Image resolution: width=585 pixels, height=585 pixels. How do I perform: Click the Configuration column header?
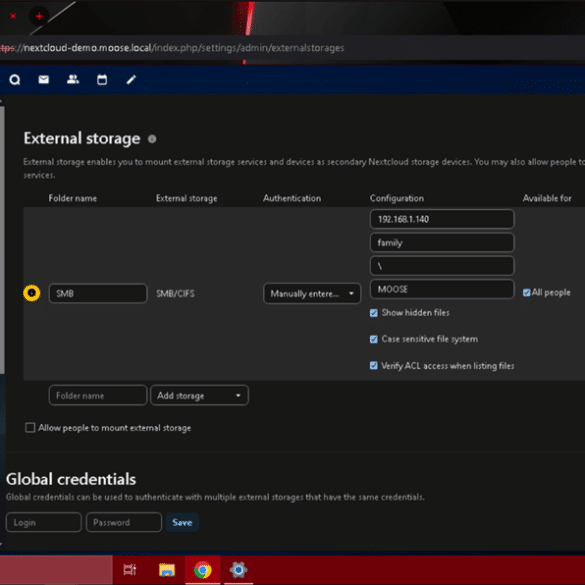tap(397, 198)
